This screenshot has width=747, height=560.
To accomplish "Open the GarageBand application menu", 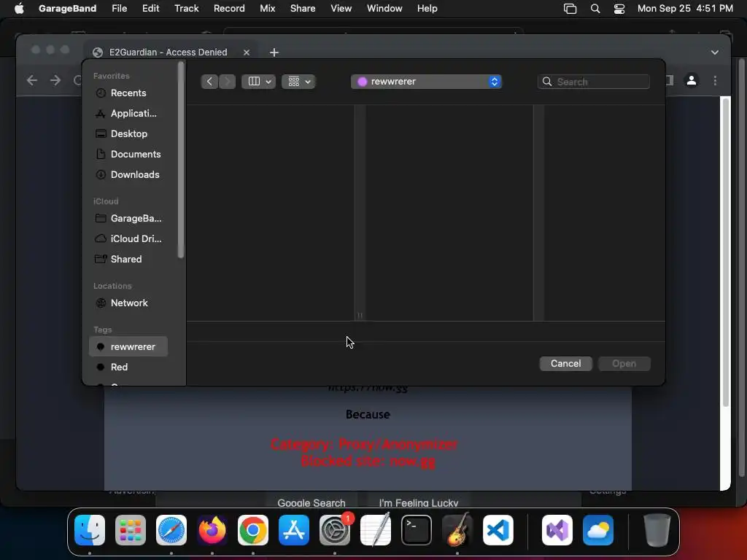I will click(x=67, y=9).
